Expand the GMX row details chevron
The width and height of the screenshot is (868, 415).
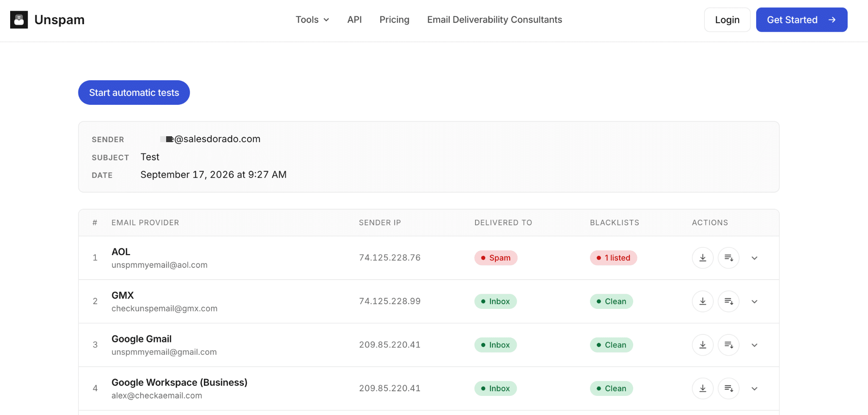[754, 302]
